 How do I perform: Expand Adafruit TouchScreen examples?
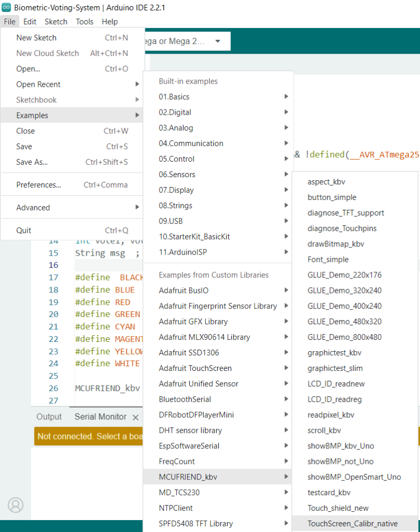tap(218, 368)
